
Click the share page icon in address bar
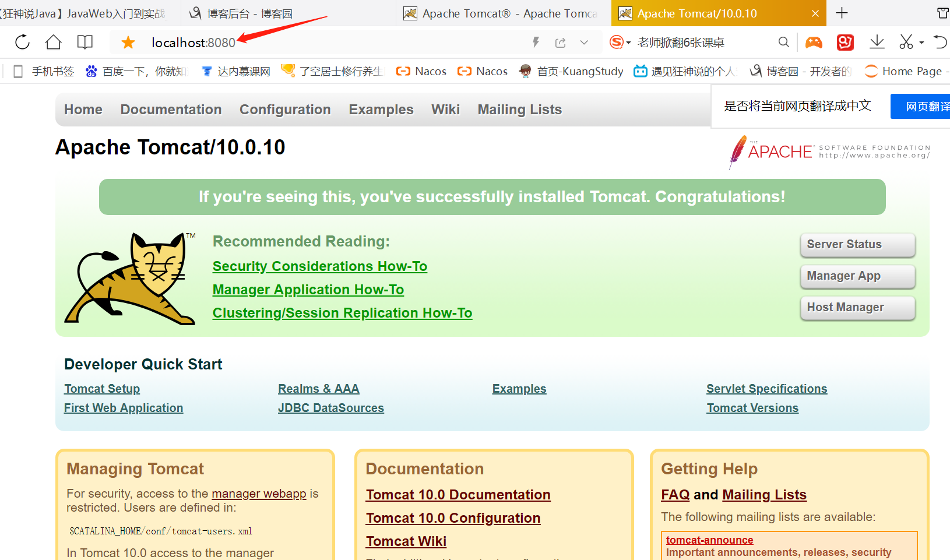[561, 43]
